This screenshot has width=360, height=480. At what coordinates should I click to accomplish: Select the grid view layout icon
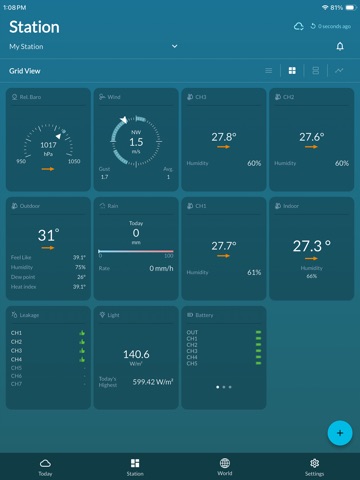click(x=292, y=71)
